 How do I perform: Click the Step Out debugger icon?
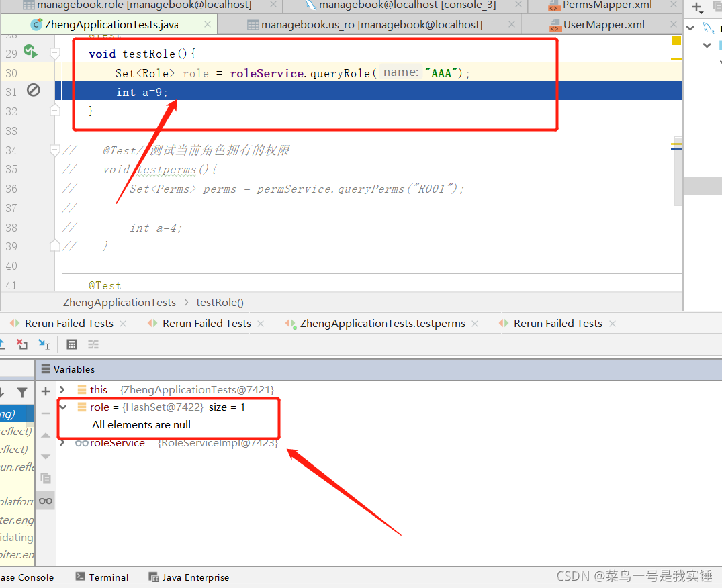click(2, 344)
